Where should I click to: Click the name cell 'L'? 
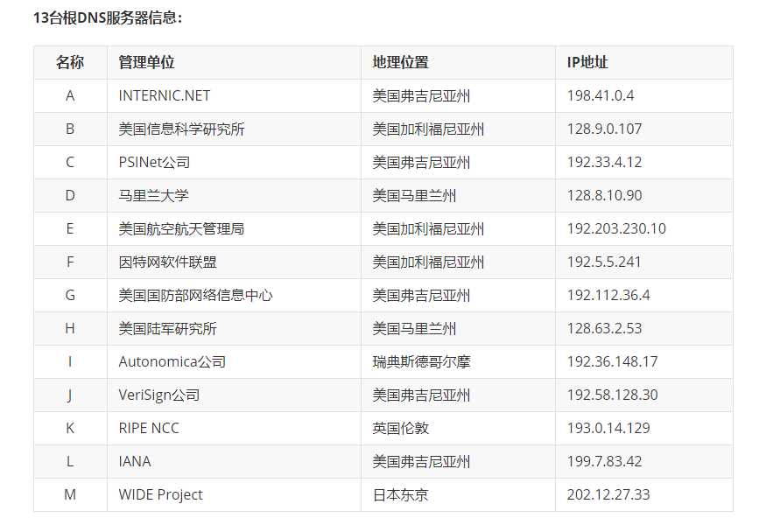[70, 462]
